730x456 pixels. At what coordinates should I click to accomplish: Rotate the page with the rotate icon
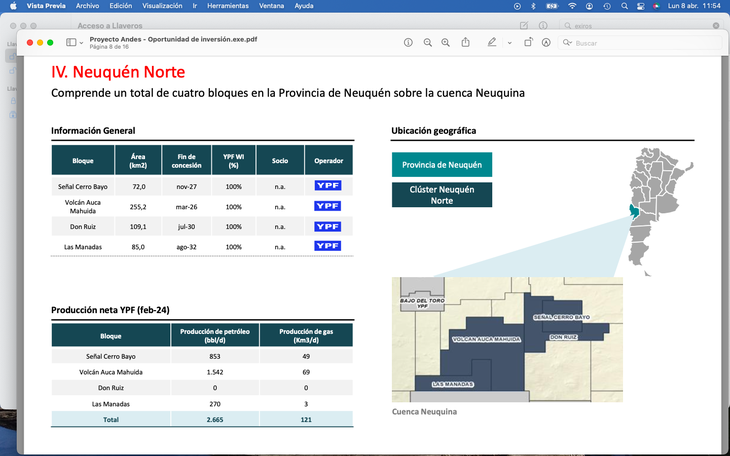click(x=528, y=43)
